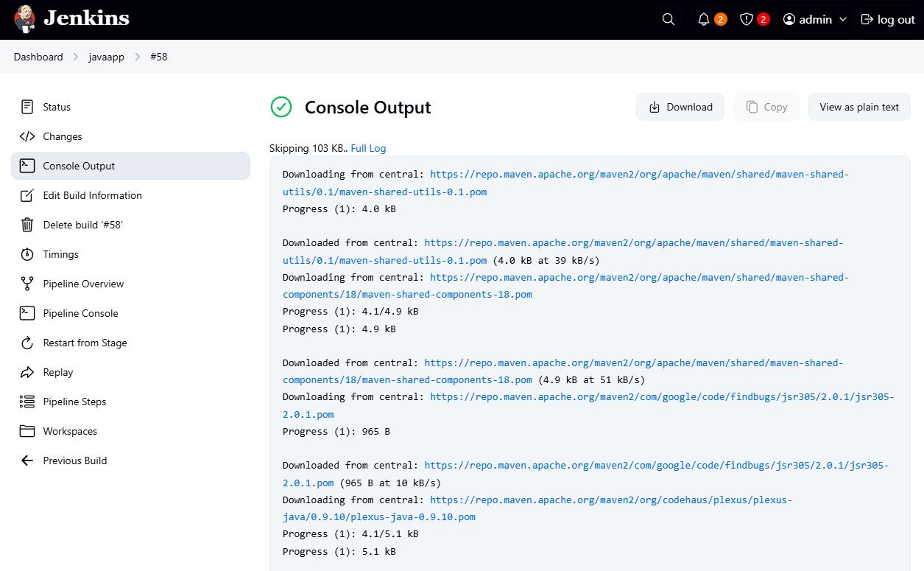
Task: Click the log out link
Action: pos(888,20)
